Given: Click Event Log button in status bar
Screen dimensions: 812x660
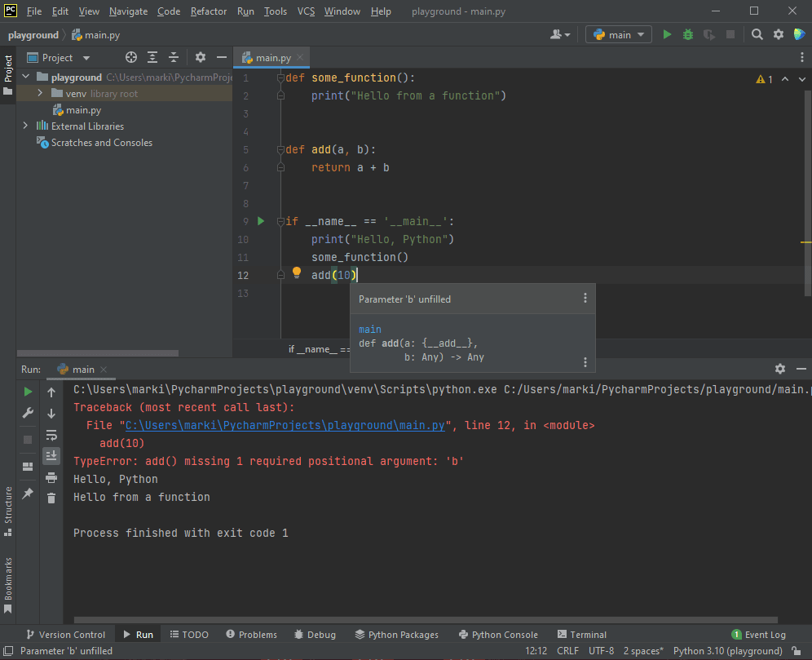Looking at the screenshot, I should coord(758,635).
